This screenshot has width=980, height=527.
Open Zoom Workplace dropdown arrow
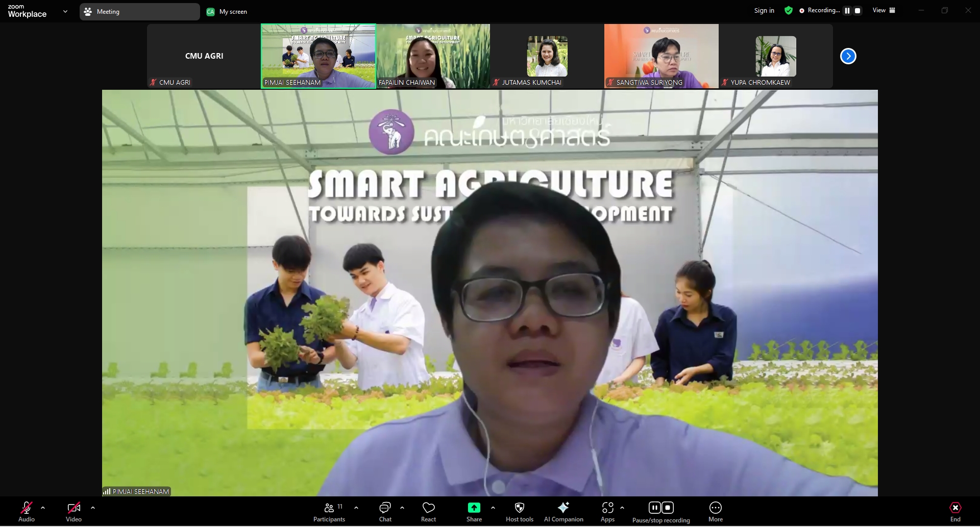pos(65,11)
